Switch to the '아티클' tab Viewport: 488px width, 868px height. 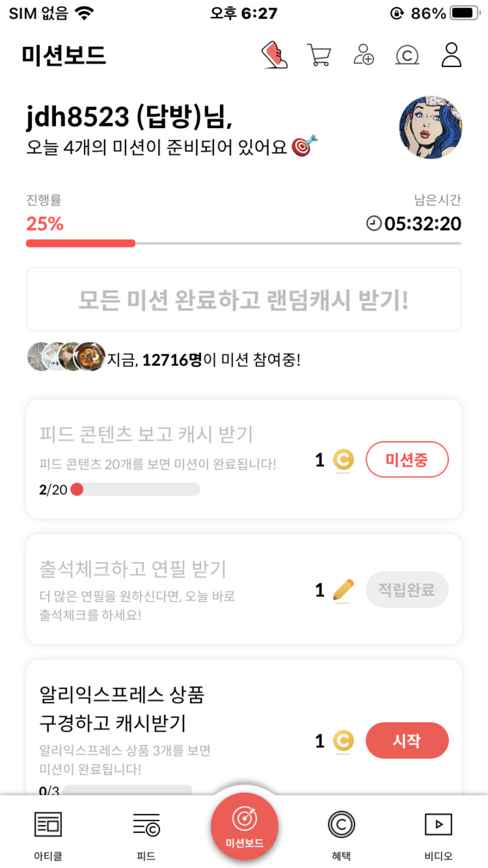(48, 833)
